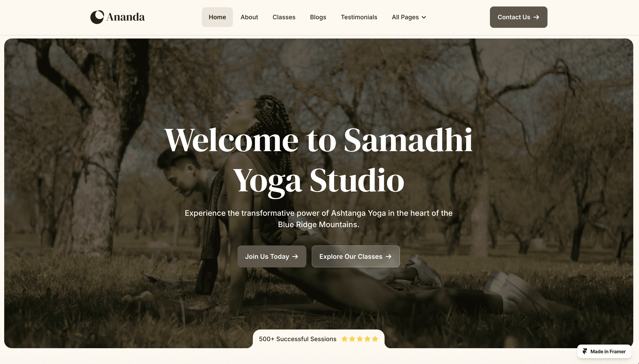
Task: Click the first yellow rating star
Action: (x=344, y=339)
